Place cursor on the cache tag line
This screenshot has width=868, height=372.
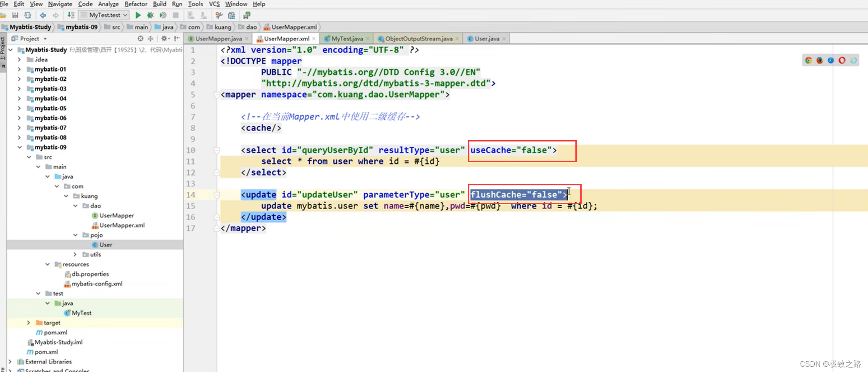[261, 128]
